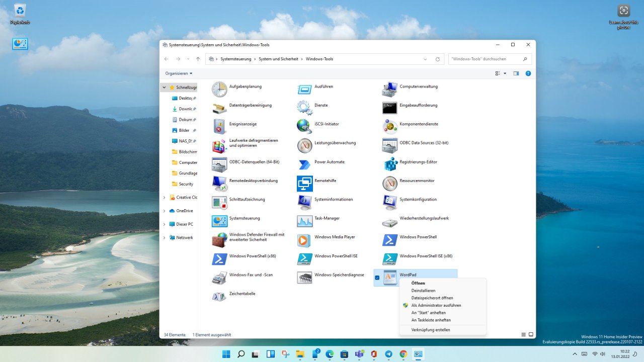
Task: Select the Registrierungs-Editor icon
Action: pyautogui.click(x=390, y=164)
